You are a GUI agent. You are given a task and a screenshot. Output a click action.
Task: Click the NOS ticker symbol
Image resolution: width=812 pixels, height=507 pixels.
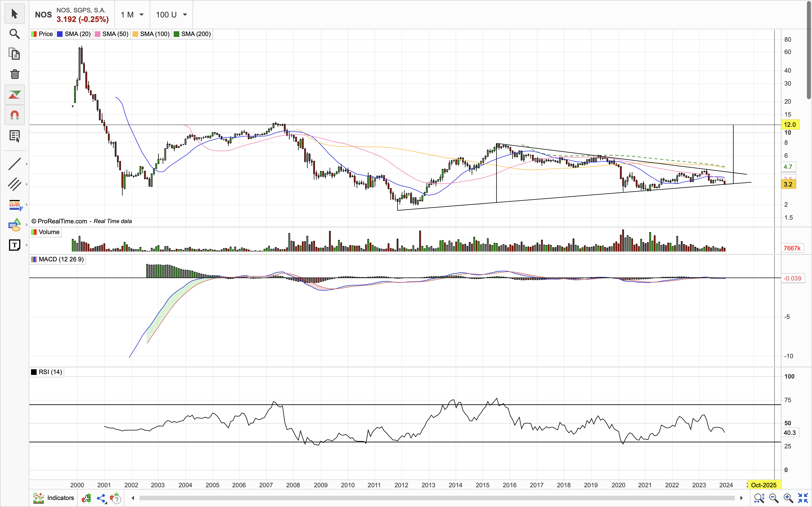click(43, 15)
